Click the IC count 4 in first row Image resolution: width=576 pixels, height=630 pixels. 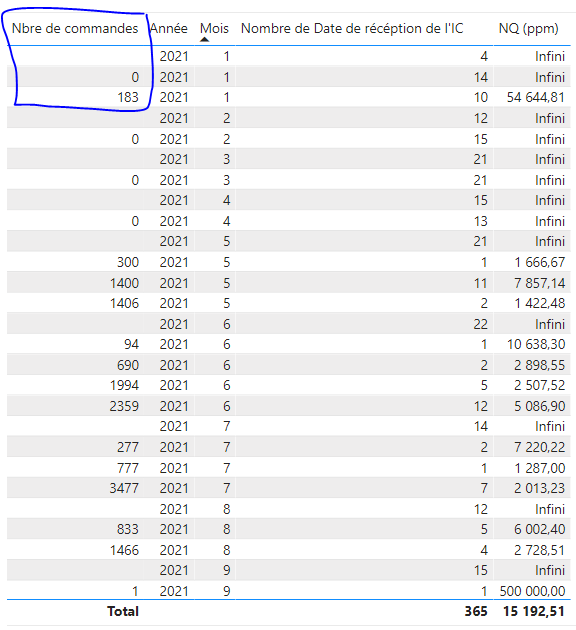[x=484, y=56]
